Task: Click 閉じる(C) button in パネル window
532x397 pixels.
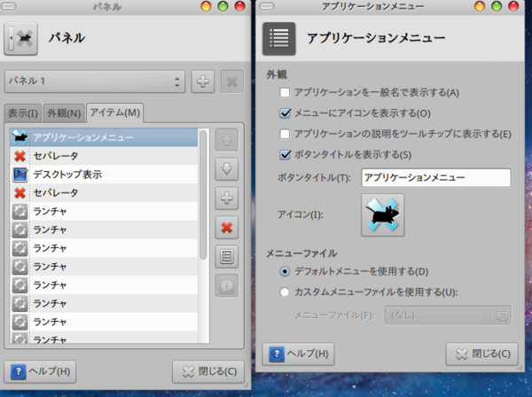Action: tap(208, 371)
